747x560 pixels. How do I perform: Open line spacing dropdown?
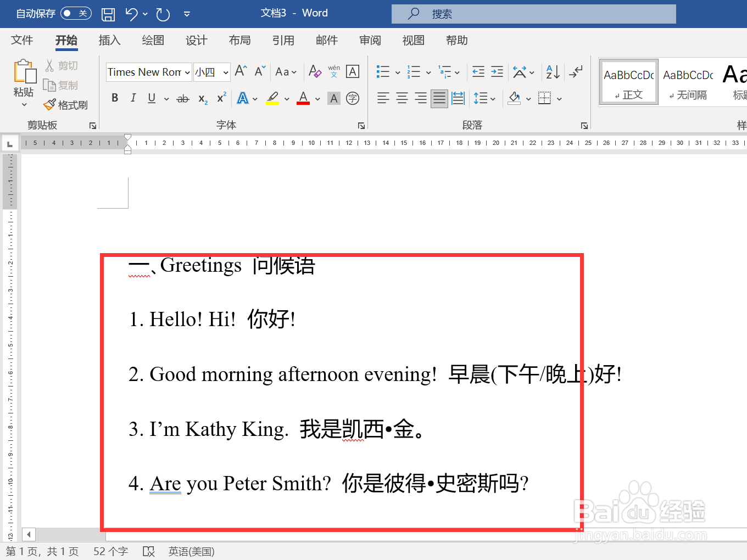(484, 98)
